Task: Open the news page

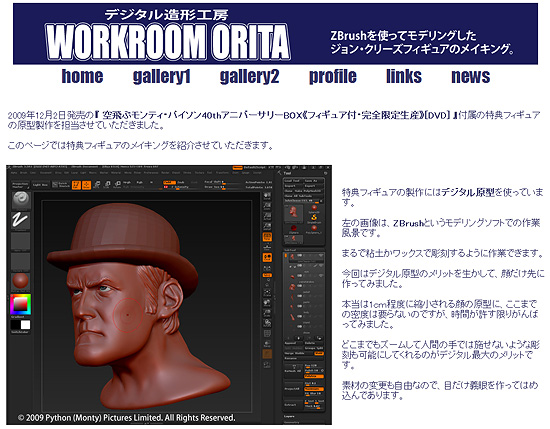Action: tap(470, 76)
